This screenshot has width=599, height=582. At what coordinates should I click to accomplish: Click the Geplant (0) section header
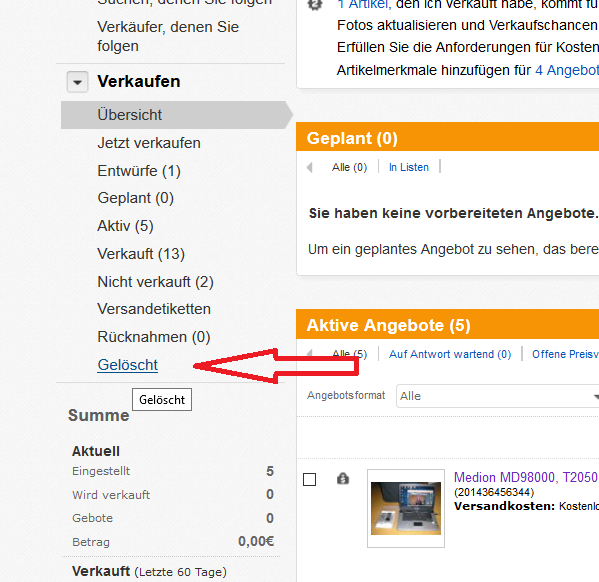[352, 138]
